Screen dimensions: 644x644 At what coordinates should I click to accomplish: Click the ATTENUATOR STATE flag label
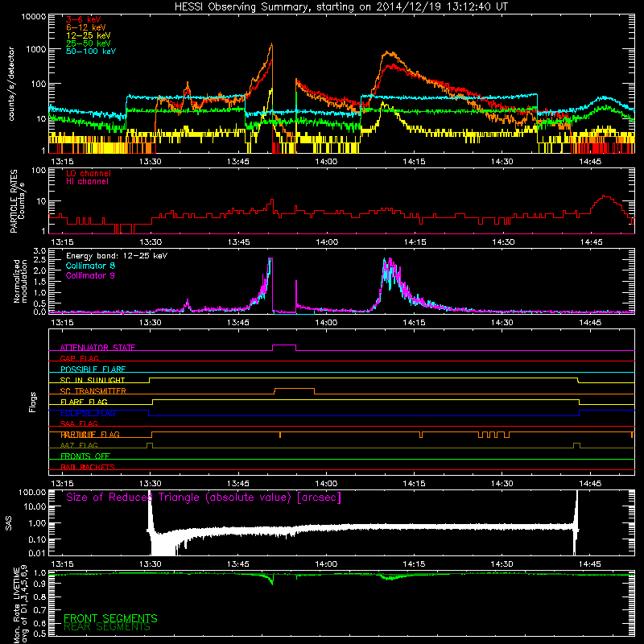[x=97, y=348]
